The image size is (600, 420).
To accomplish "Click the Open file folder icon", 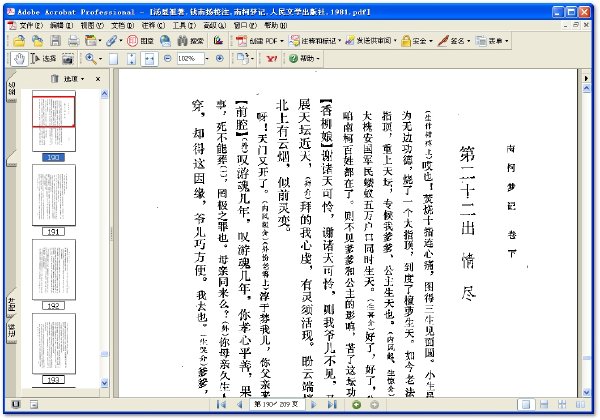I will [x=19, y=41].
